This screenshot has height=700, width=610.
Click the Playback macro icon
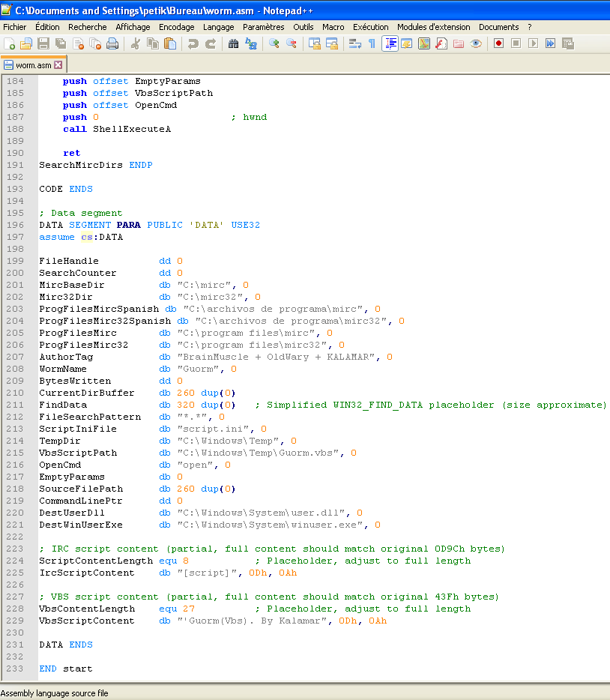click(533, 43)
